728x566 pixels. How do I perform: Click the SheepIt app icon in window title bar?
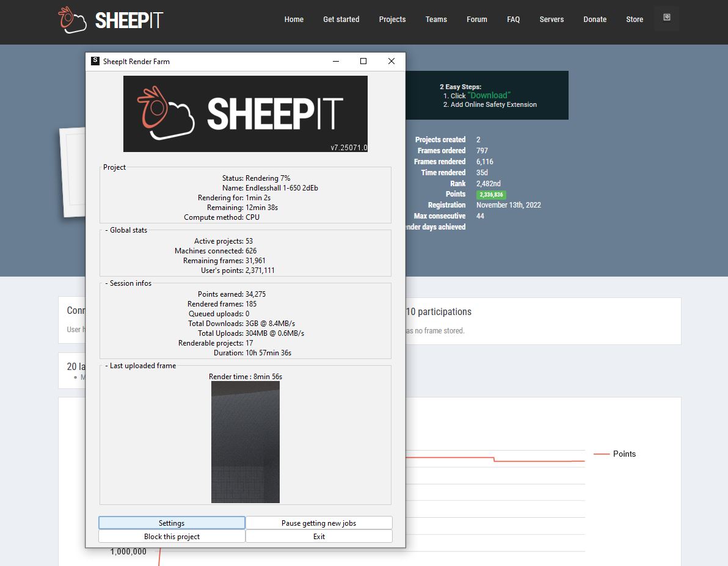(95, 61)
